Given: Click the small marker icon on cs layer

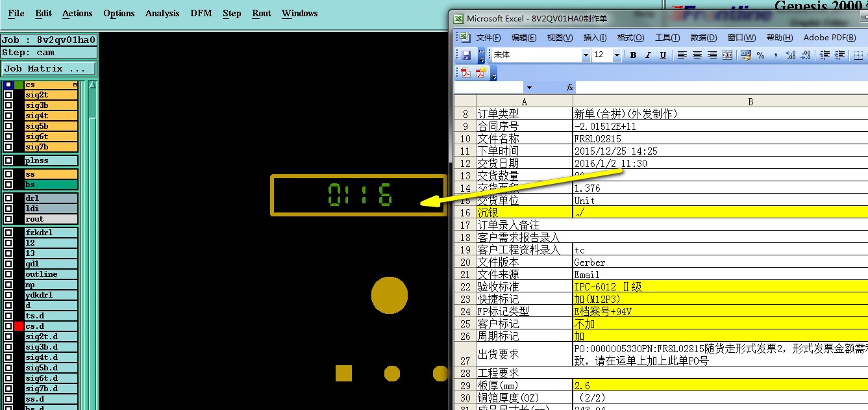Looking at the screenshot, I should coord(75,85).
